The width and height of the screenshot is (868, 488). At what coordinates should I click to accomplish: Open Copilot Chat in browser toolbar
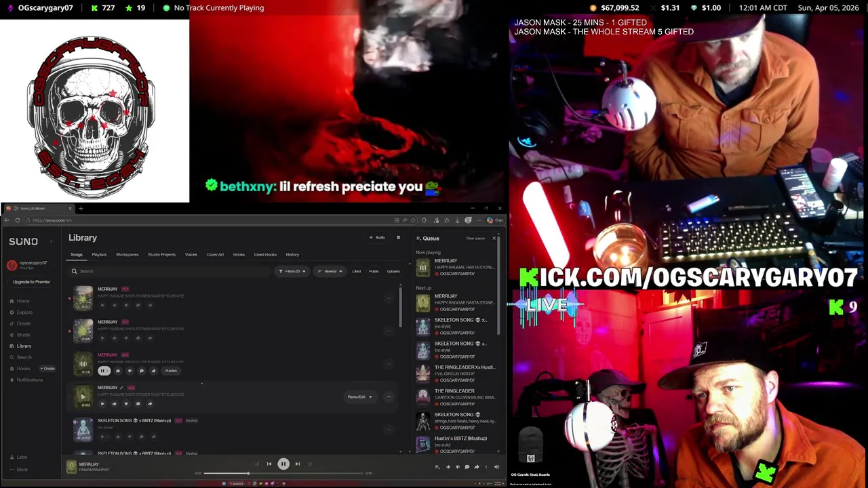(495, 220)
